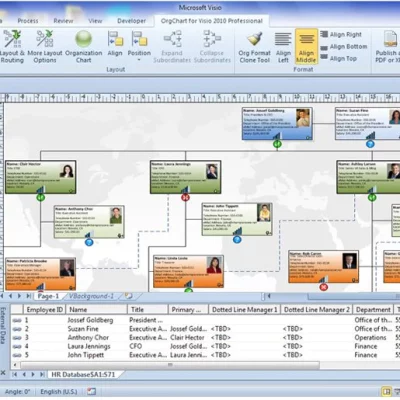The width and height of the screenshot is (400, 400).
Task: Click blue circle under Anthony Chor card
Action: click(89, 242)
